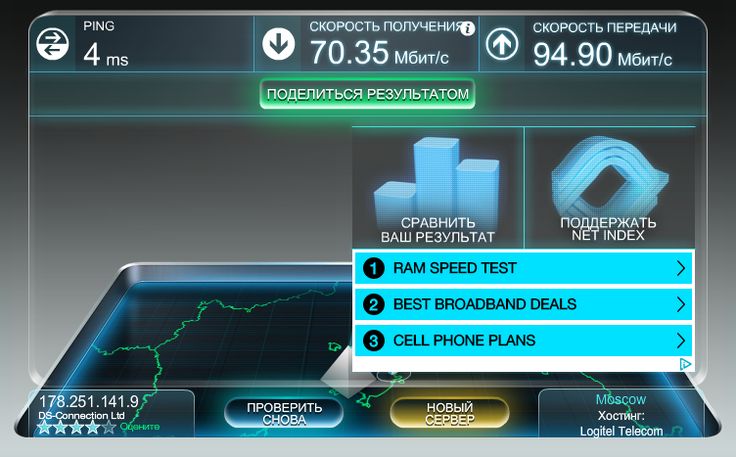This screenshot has width=736, height=457.
Task: Expand Cell Phone Plans chevron
Action: pyautogui.click(x=681, y=340)
